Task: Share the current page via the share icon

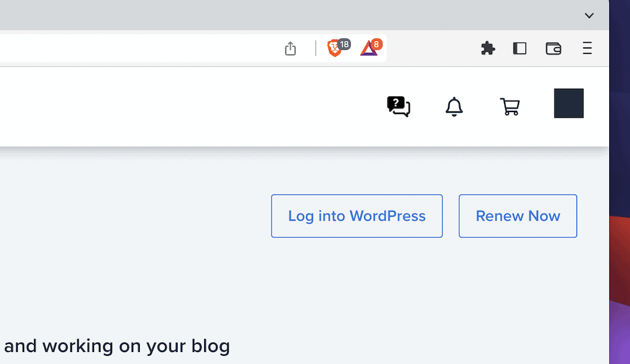Action: coord(290,48)
